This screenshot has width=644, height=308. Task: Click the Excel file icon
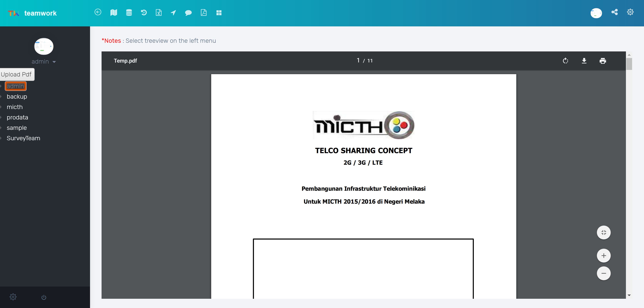(x=158, y=13)
